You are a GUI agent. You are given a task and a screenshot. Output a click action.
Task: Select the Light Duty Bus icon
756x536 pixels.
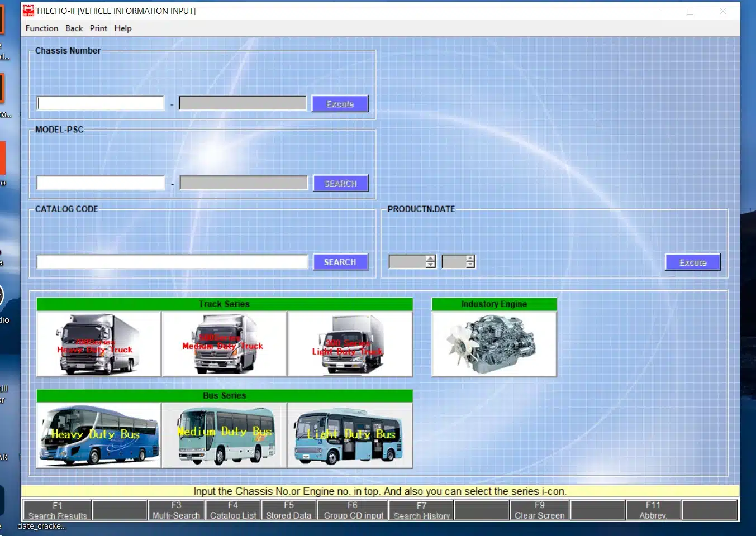coord(349,435)
